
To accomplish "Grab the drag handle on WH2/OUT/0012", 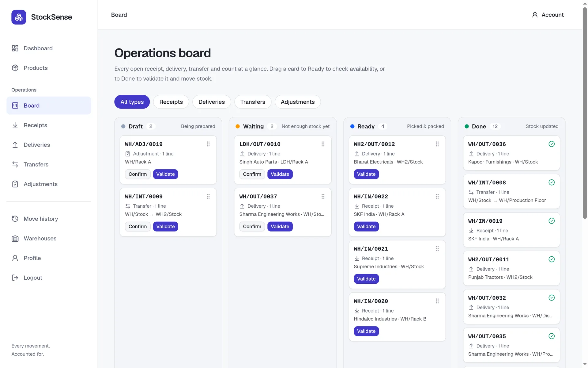I will [437, 144].
